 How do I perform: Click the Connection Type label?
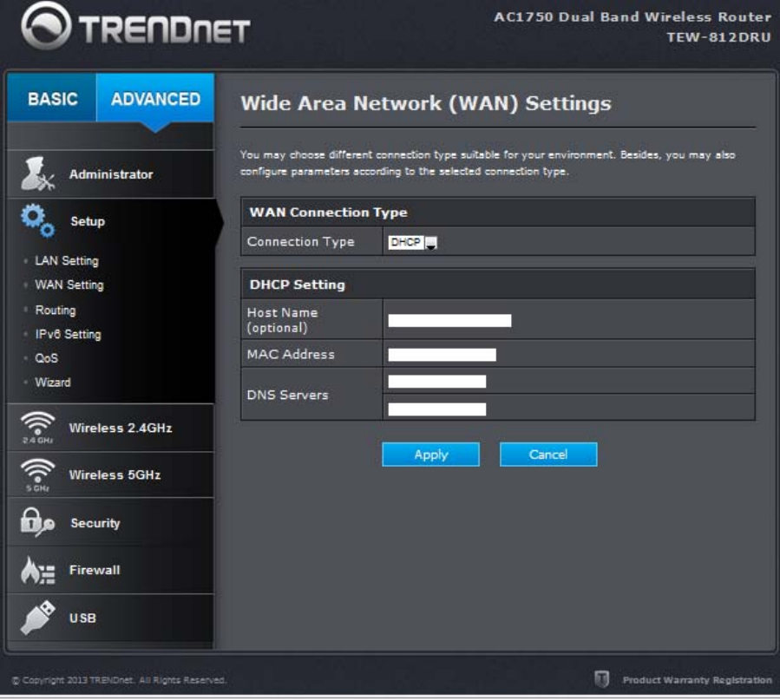[300, 242]
